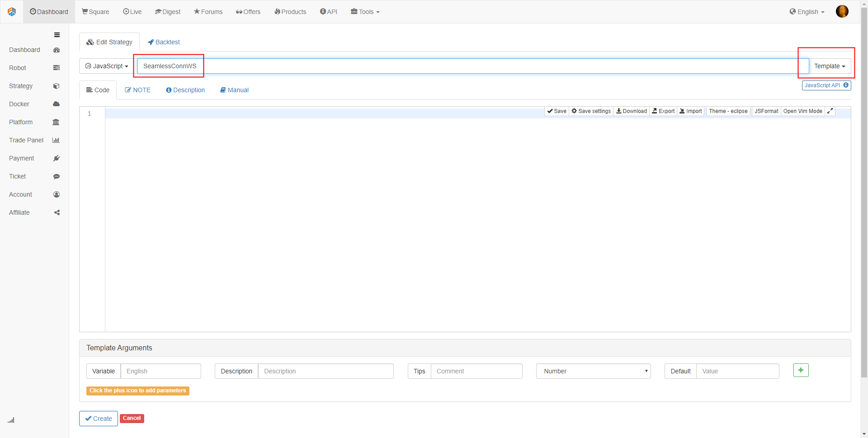The width and height of the screenshot is (868, 438).
Task: Focus the strategy name field SeamlessConnWS
Action: coord(473,66)
